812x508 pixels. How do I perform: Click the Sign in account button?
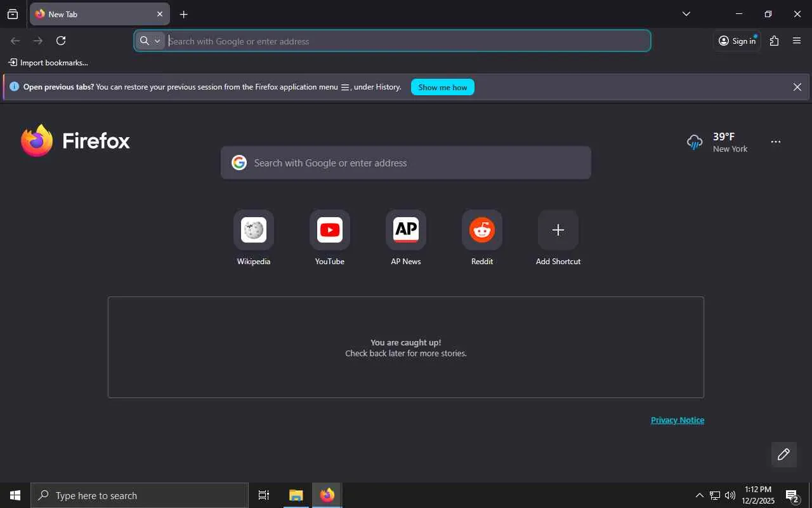[x=737, y=41]
